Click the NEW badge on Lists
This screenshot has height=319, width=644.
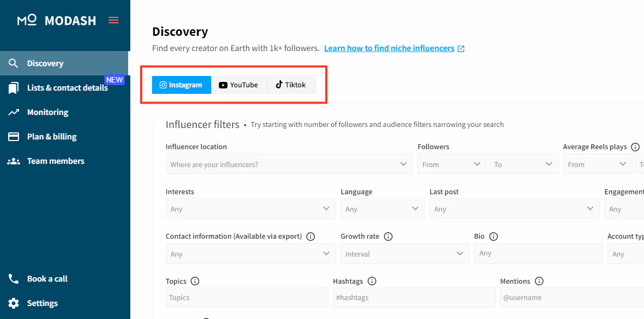(115, 80)
